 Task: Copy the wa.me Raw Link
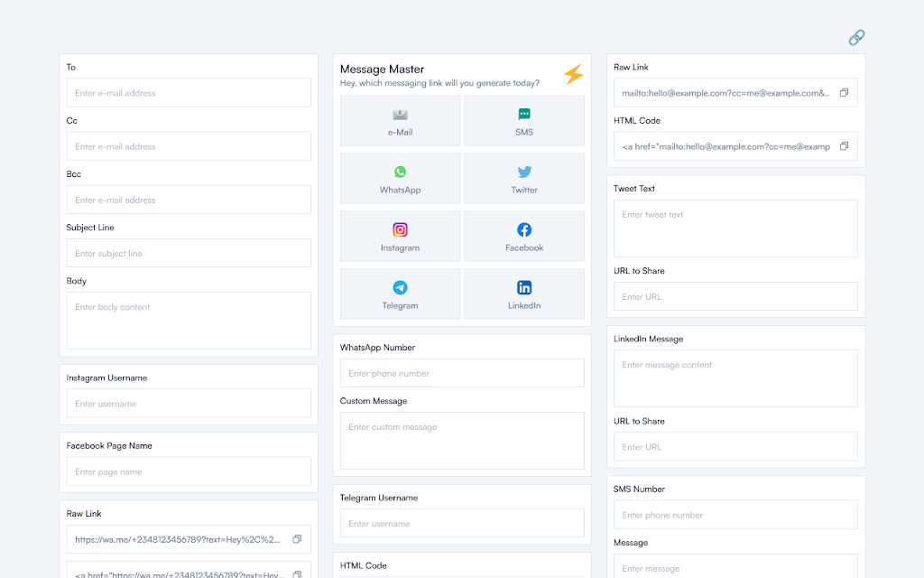[x=297, y=539]
